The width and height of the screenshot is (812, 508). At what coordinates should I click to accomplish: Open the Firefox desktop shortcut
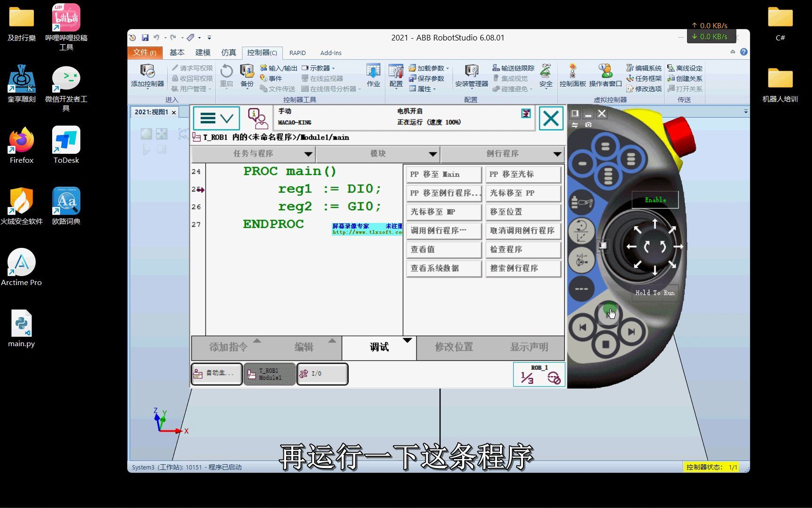pyautogui.click(x=22, y=146)
